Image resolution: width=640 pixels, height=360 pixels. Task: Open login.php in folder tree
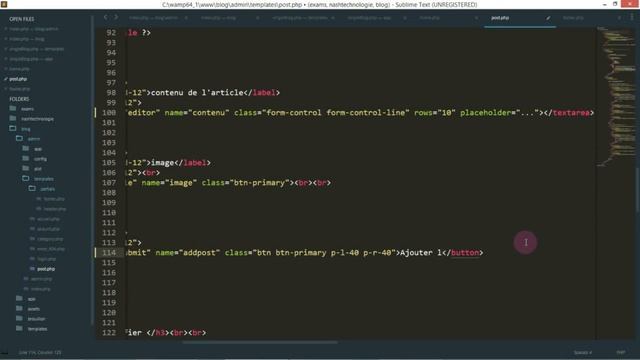46,259
